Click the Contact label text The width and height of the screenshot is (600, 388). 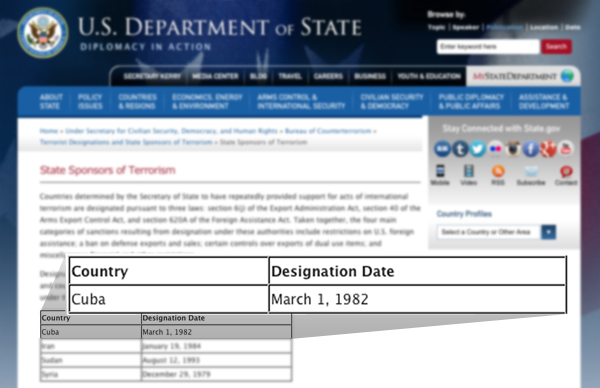tap(566, 183)
